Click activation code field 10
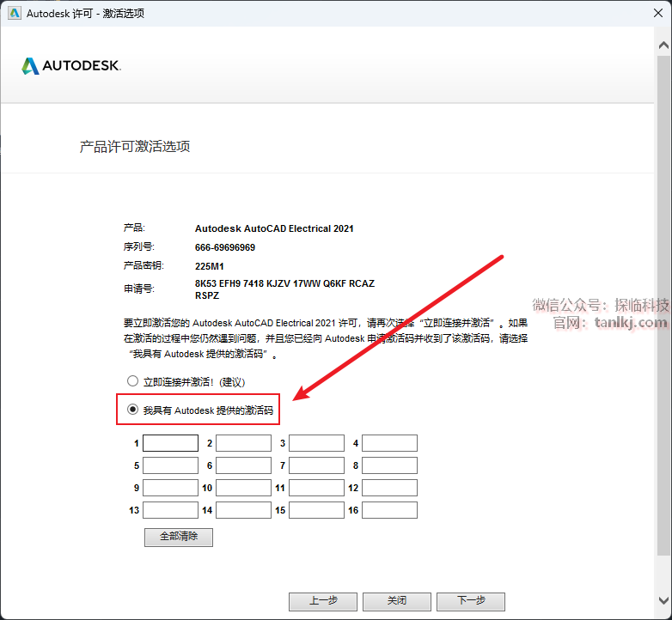Viewport: 672px width, 620px height. (243, 488)
